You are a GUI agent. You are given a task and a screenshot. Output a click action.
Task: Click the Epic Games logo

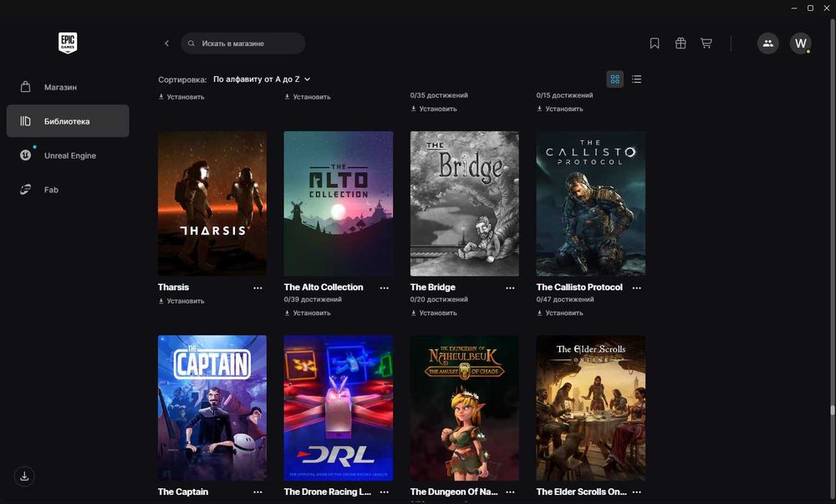(x=68, y=43)
